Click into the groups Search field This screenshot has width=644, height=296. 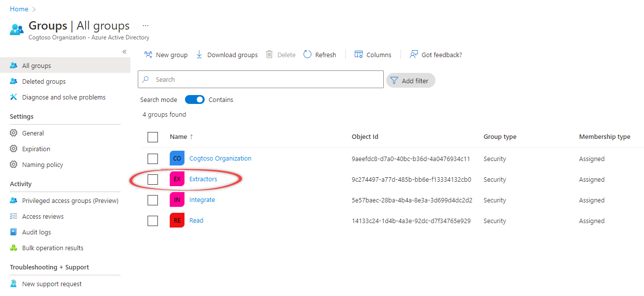[266, 80]
